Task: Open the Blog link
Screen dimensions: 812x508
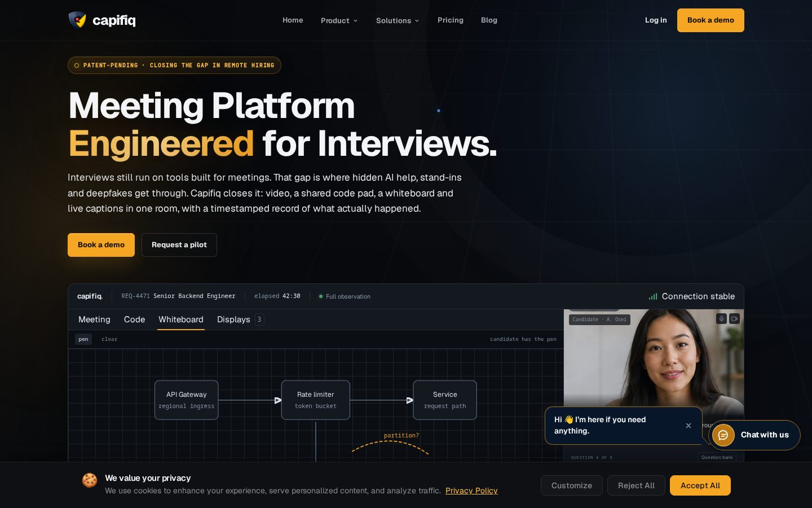Action: pyautogui.click(x=489, y=20)
